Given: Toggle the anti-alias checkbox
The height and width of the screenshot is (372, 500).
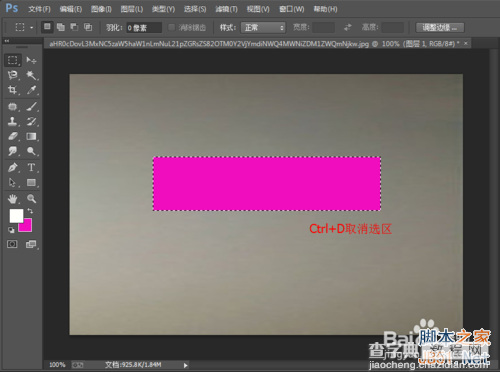Looking at the screenshot, I should coord(171,27).
